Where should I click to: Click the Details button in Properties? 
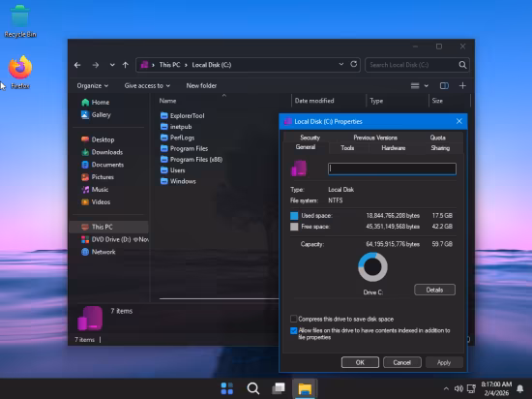(434, 290)
